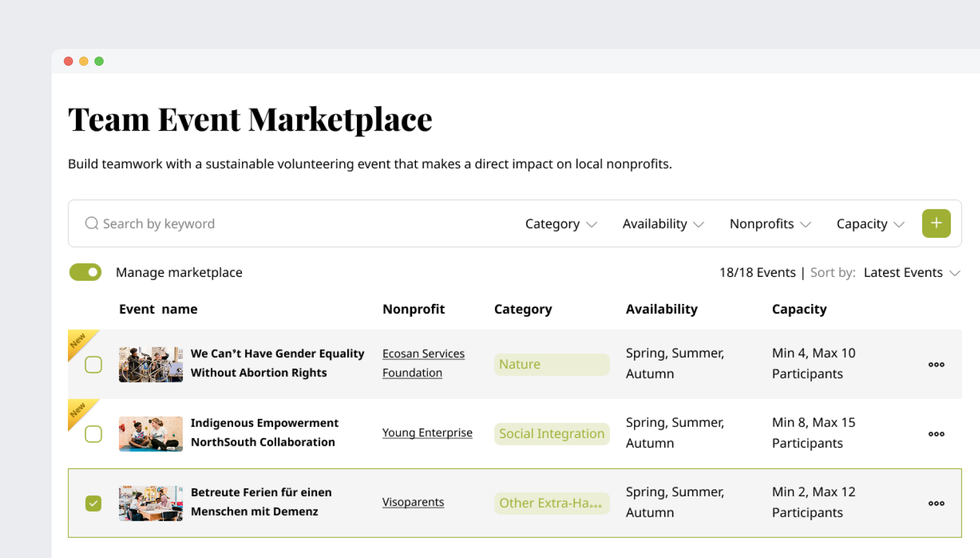Open the Capacity filter dropdown
This screenshot has width=980, height=558.
pos(870,224)
